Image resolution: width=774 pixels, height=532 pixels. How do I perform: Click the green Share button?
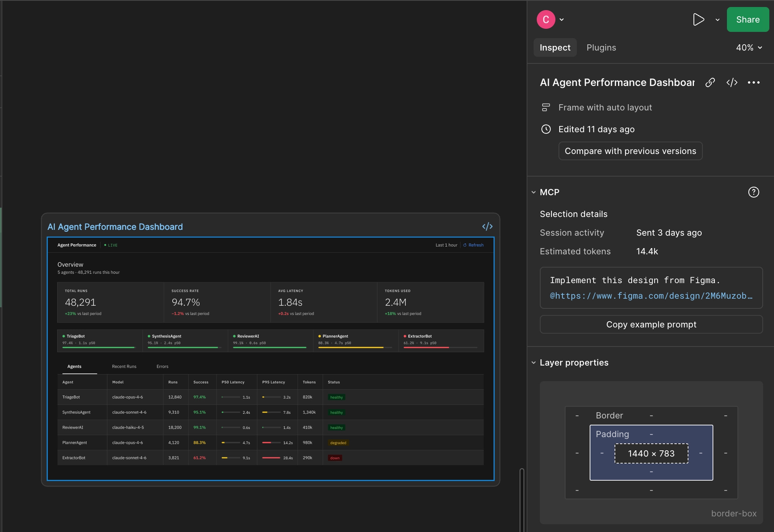(x=748, y=19)
